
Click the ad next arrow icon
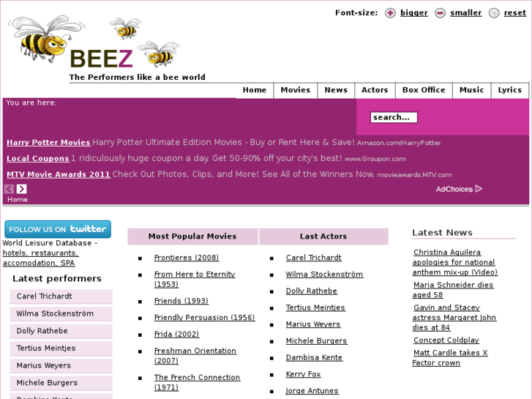22,189
